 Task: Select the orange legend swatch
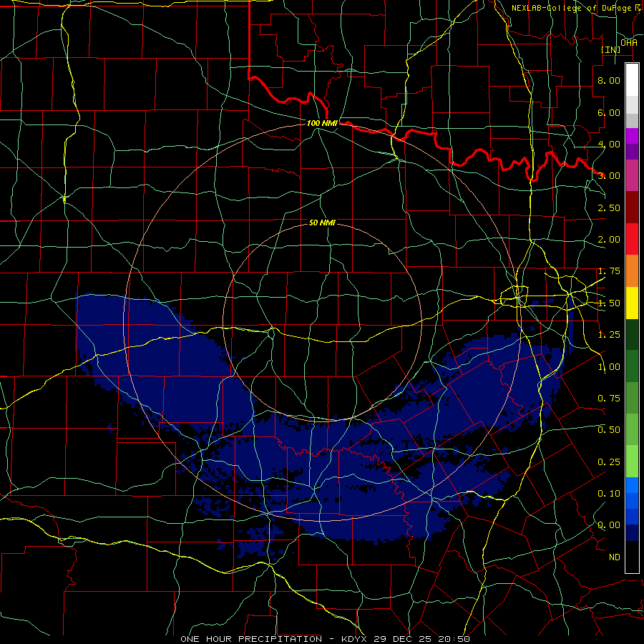click(x=632, y=270)
